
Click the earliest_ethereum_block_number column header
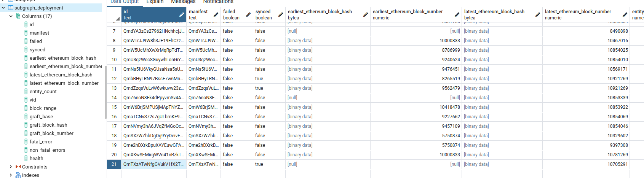coord(416,14)
